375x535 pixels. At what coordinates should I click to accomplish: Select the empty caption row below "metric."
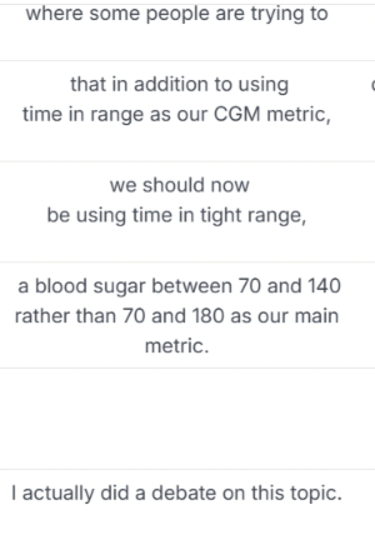point(187,419)
